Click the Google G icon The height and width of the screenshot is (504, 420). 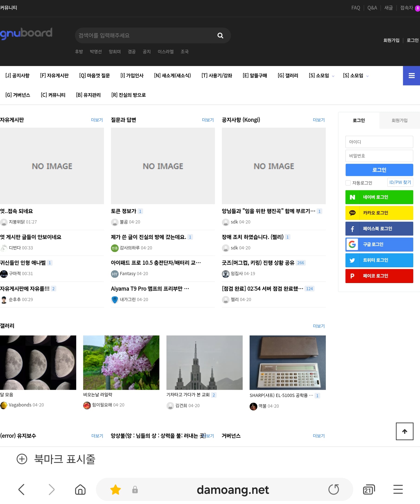(x=352, y=244)
